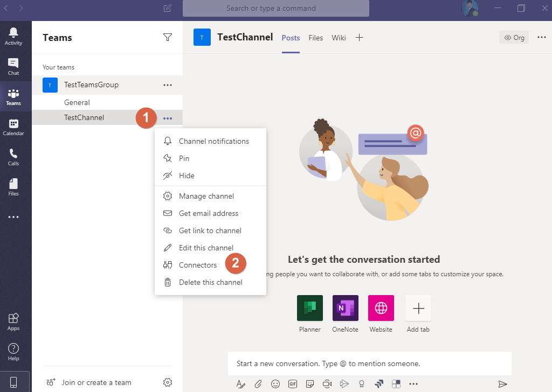This screenshot has height=392, width=552.
Task: Go forward with the forward arrow
Action: pyautogui.click(x=21, y=8)
